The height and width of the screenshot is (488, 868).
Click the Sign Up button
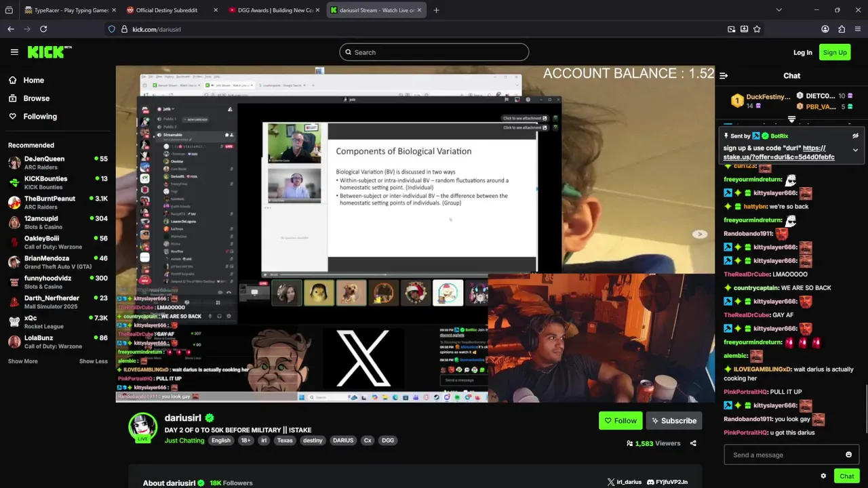pos(834,52)
